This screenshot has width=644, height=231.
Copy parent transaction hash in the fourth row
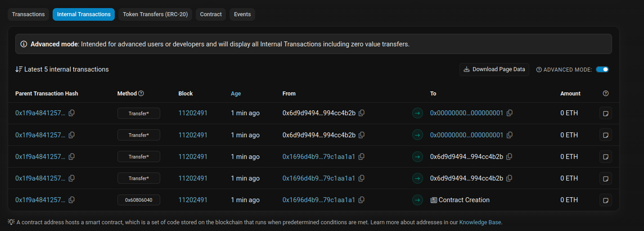72,178
